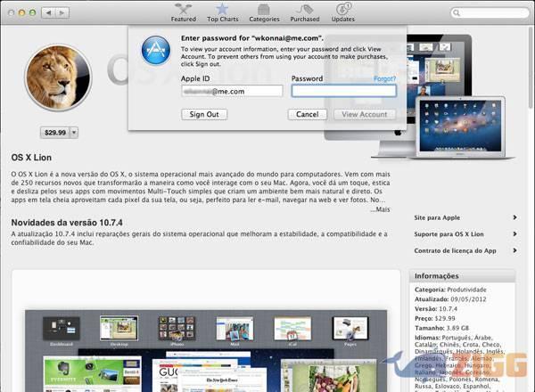Screen dimensions: 535x392
Task: Click the magnifier icon in search box
Action: (457, 13)
